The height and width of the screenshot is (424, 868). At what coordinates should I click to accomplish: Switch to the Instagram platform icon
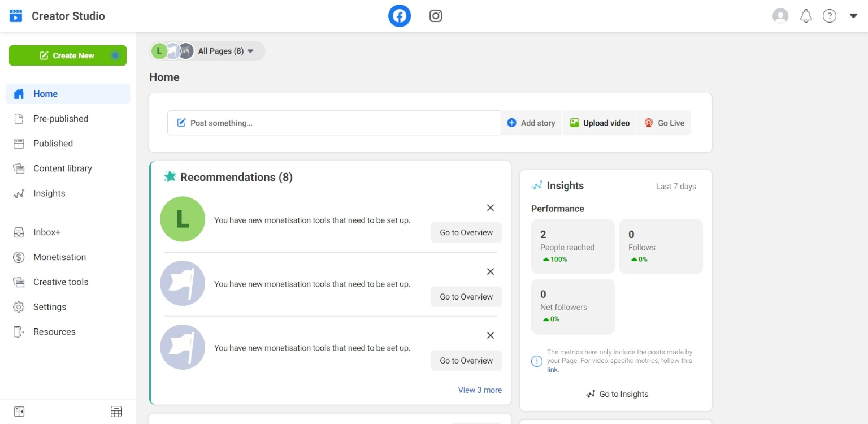tap(436, 16)
